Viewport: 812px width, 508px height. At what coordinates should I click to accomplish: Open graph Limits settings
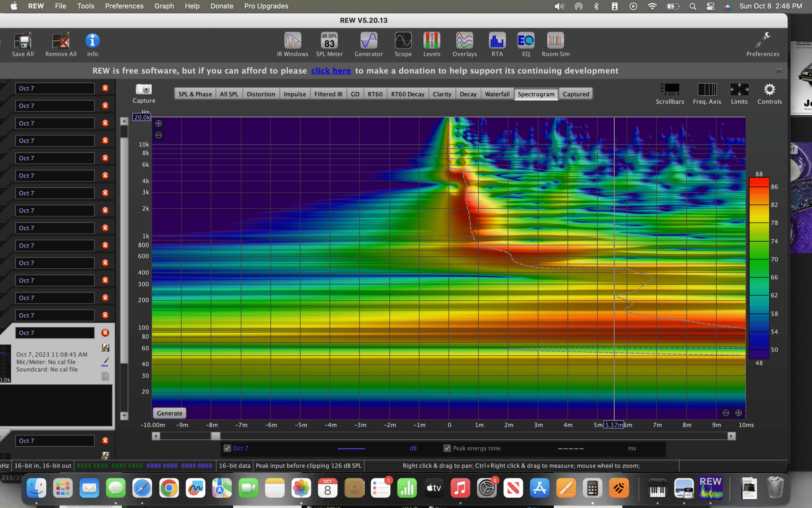tap(739, 94)
